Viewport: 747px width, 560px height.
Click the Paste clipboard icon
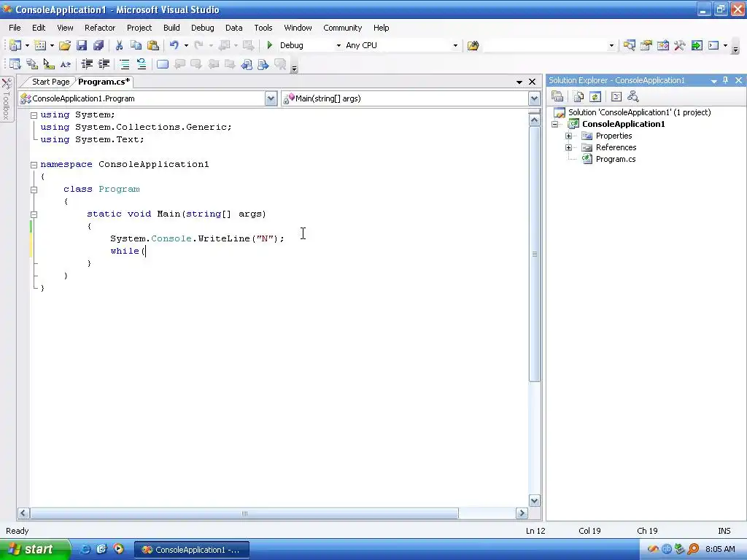(x=153, y=45)
